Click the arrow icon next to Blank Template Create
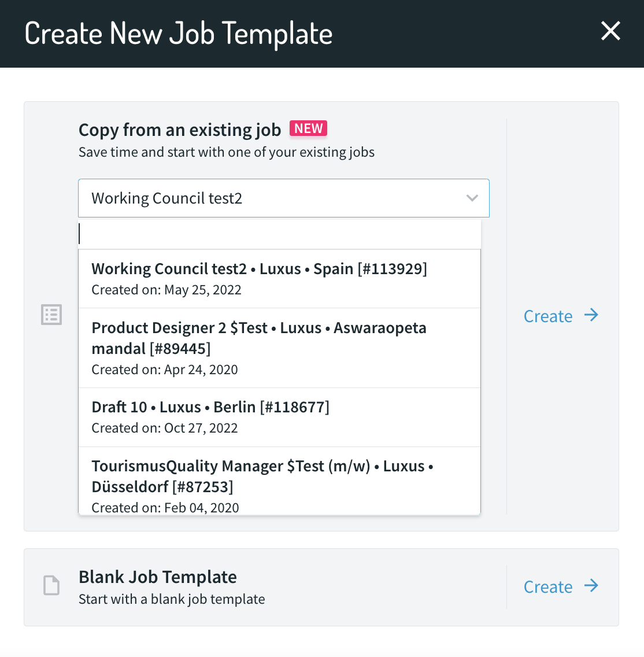This screenshot has height=657, width=644. pos(591,586)
